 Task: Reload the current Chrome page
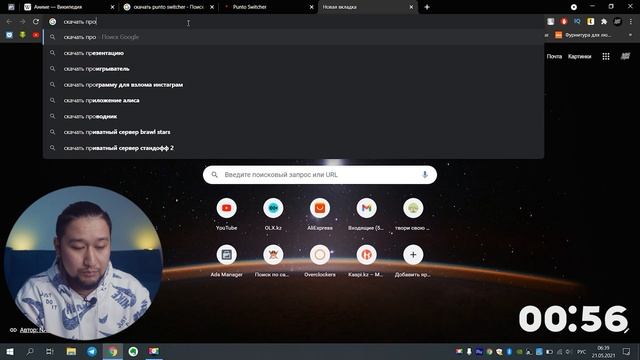(36, 22)
